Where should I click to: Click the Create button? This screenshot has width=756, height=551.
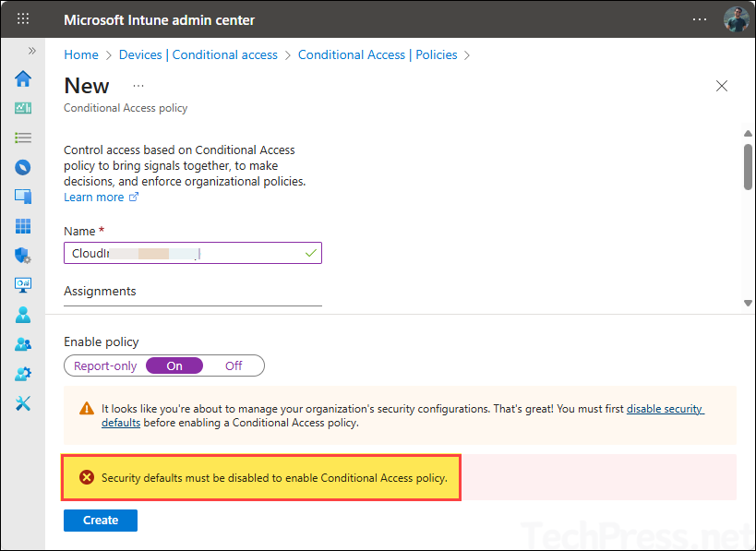[x=101, y=521]
